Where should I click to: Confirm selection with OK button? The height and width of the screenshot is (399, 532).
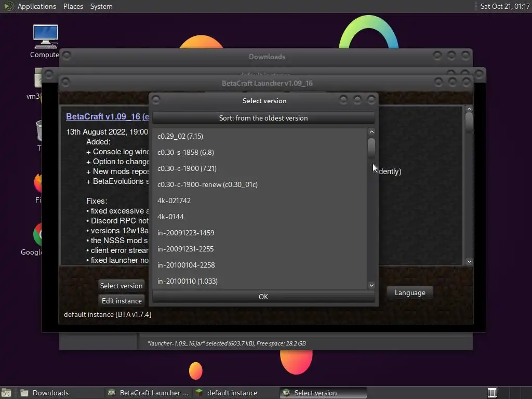tap(263, 297)
